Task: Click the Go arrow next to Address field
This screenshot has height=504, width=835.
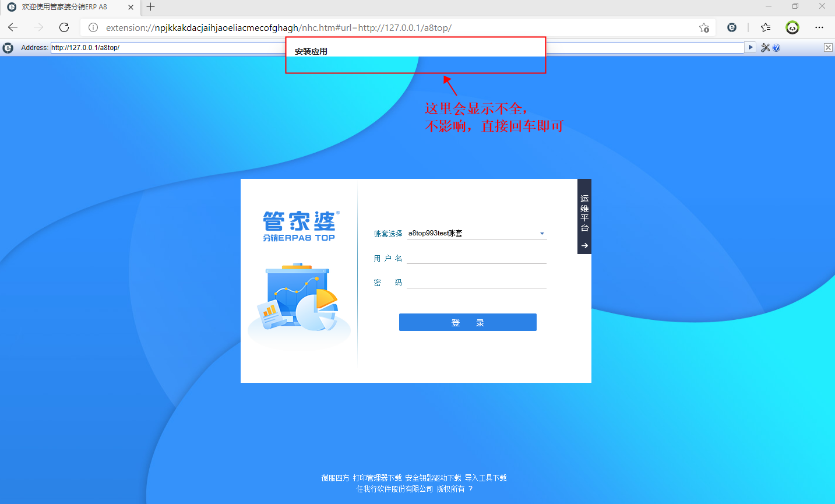Action: click(751, 48)
